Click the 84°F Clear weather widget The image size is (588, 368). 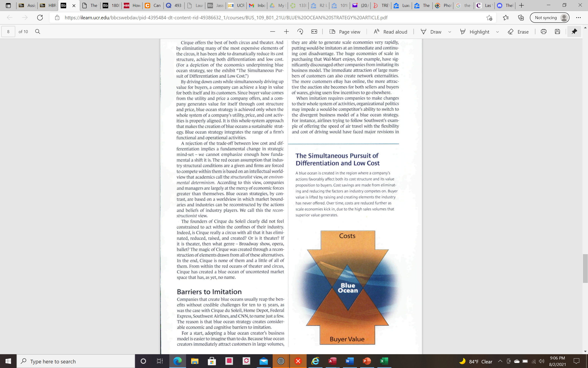(x=476, y=361)
